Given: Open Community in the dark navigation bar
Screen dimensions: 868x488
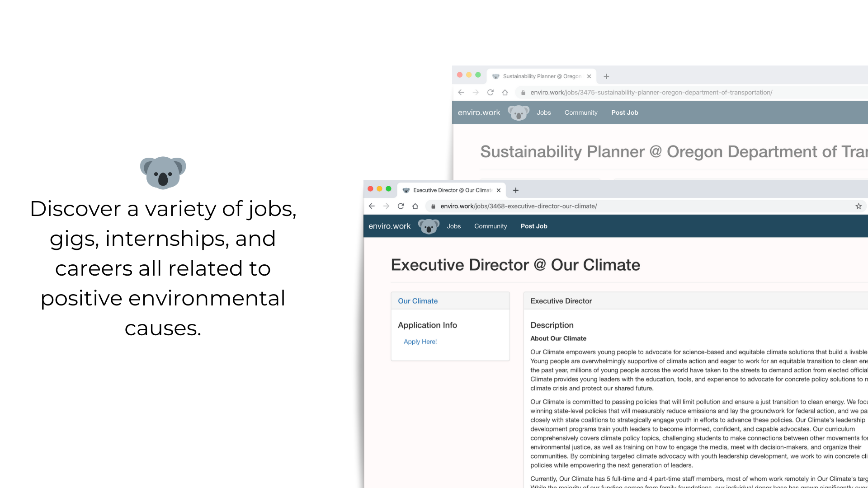Looking at the screenshot, I should (x=491, y=226).
